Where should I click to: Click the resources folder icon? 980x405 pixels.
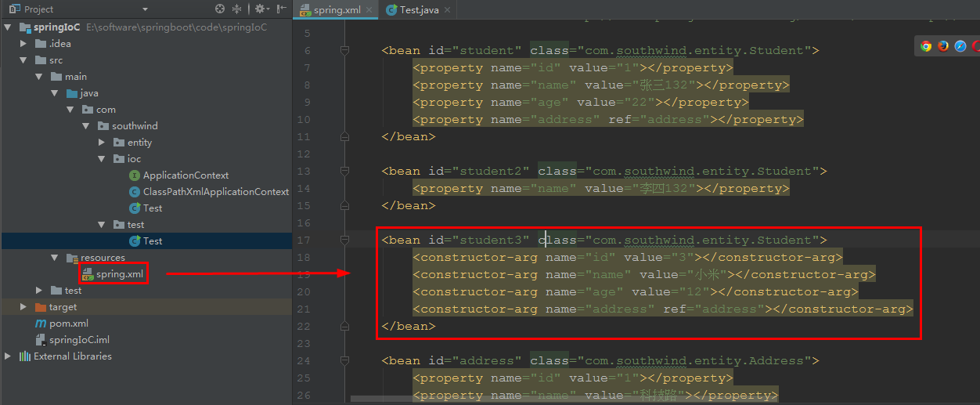[x=72, y=258]
